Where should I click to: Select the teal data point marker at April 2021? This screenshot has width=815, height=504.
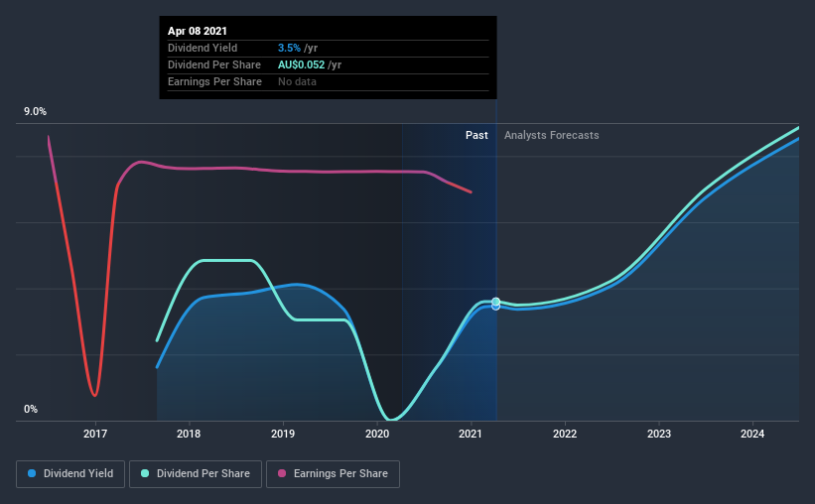[x=495, y=302]
